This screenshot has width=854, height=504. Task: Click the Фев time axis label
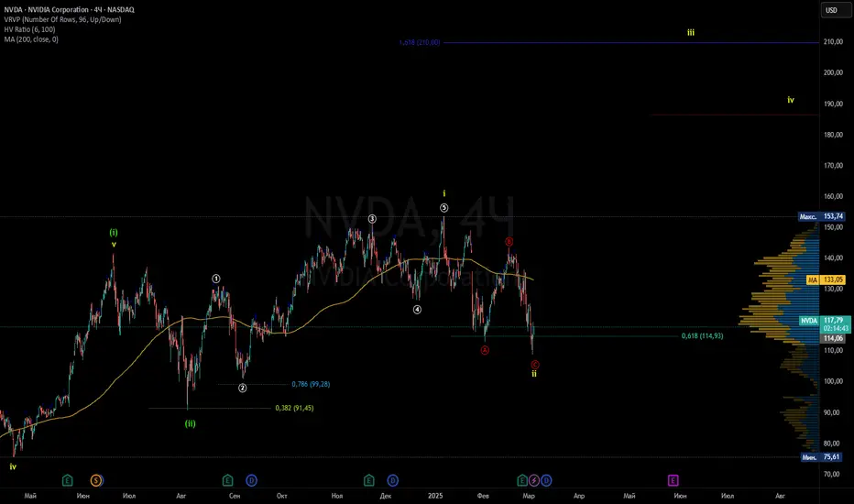[x=483, y=496]
